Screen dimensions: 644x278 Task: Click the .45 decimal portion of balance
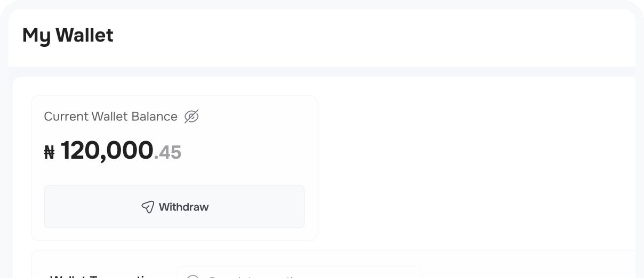(x=168, y=153)
